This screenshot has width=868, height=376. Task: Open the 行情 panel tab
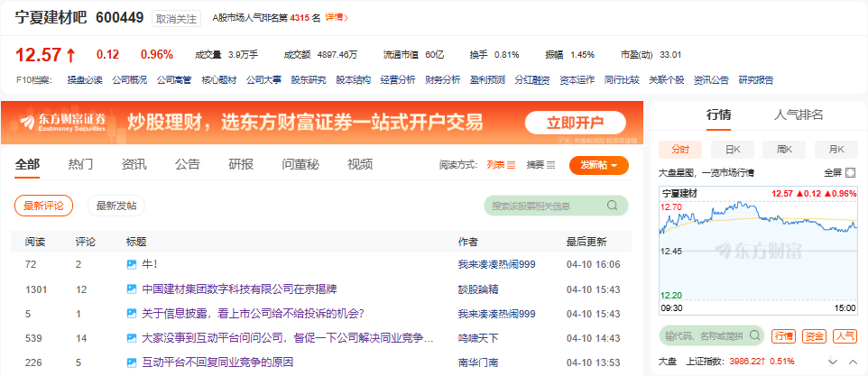pyautogui.click(x=718, y=115)
